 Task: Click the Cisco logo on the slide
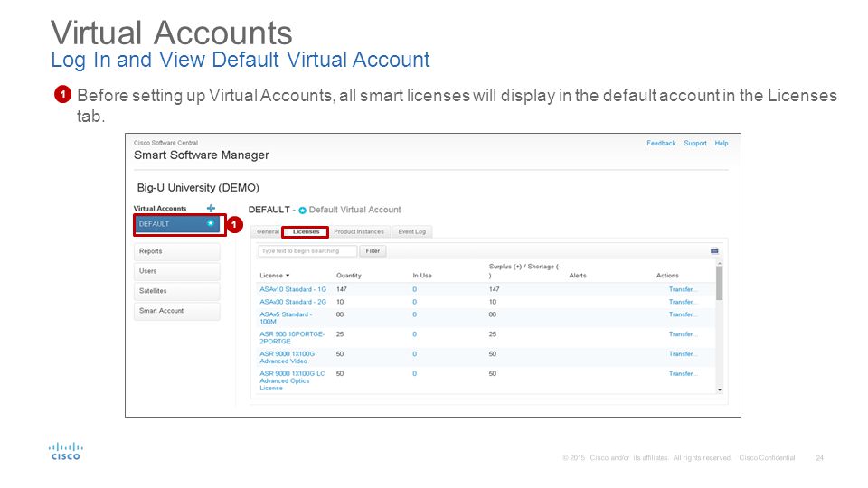(x=66, y=451)
